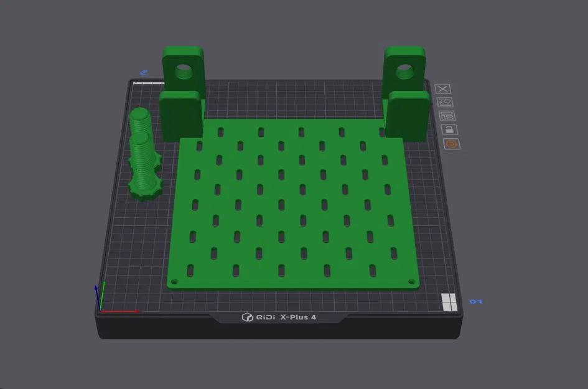Select the solid front-left bracket block
The height and width of the screenshot is (389, 588).
coord(180,116)
